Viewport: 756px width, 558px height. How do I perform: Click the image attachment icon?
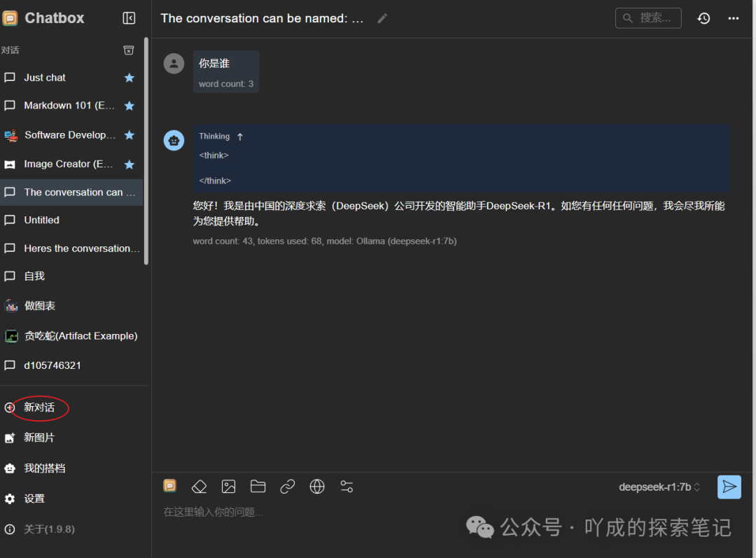click(x=228, y=487)
